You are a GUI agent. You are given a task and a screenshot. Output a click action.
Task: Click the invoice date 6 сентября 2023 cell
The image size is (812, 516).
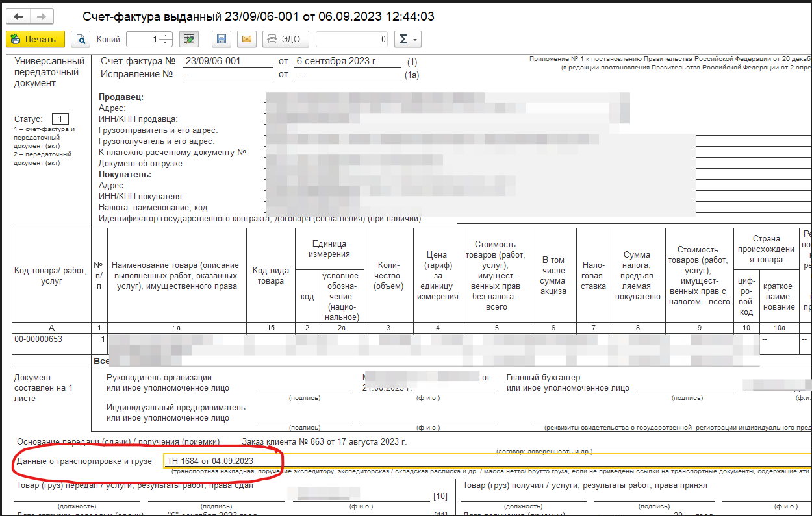pos(348,62)
